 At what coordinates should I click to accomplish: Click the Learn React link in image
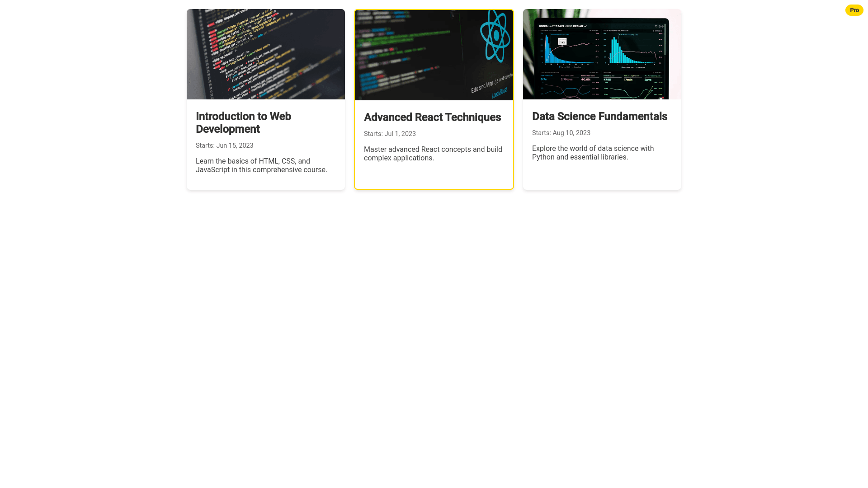tap(500, 93)
